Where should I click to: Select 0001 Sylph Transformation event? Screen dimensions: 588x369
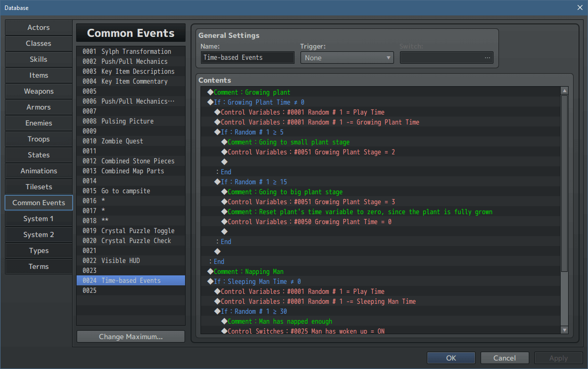click(x=131, y=51)
